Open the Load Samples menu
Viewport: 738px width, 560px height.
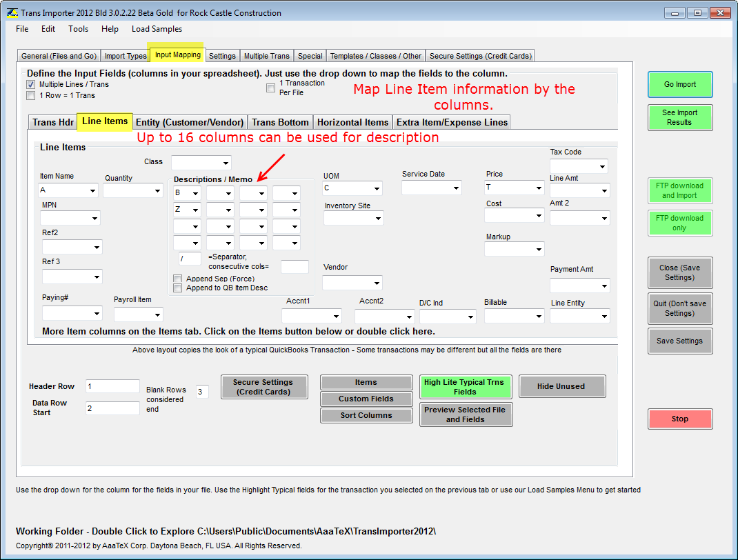pos(157,29)
